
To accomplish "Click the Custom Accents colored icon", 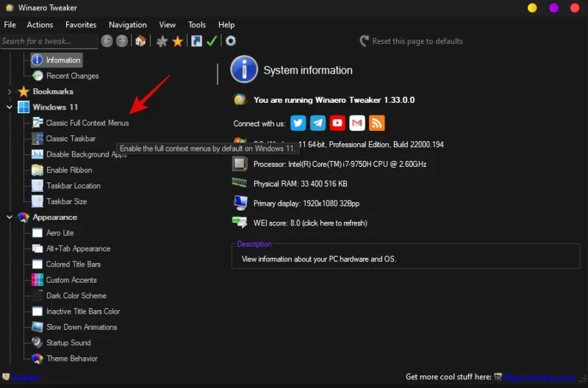I will pyautogui.click(x=37, y=280).
